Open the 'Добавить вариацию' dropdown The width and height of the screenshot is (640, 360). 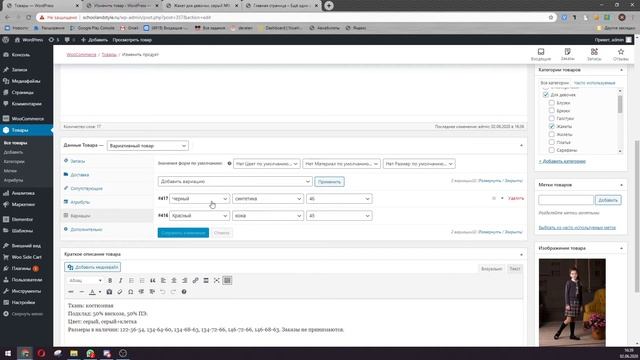[x=235, y=182]
